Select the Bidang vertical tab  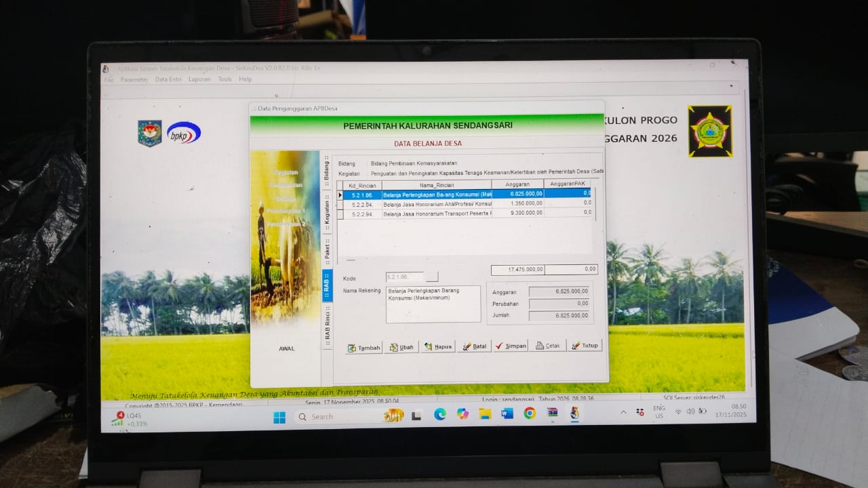tap(326, 170)
